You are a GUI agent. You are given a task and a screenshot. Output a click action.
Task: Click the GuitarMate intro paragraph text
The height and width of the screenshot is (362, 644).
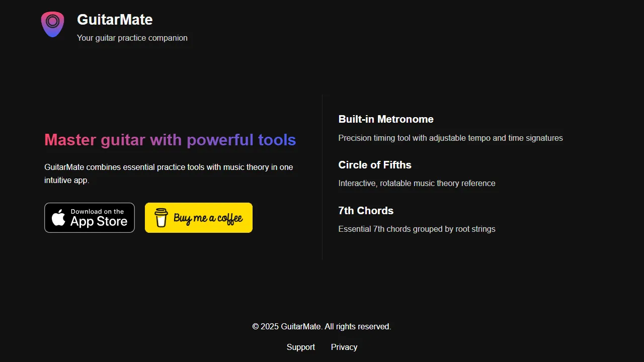click(x=169, y=173)
